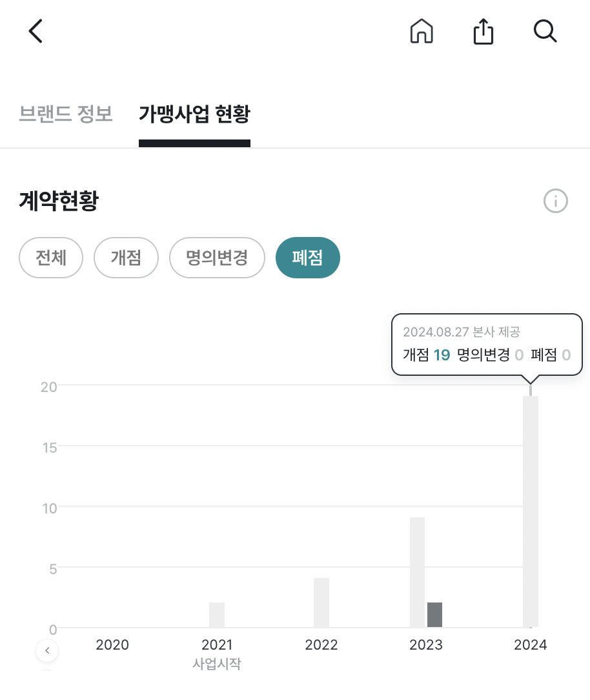This screenshot has height=700, width=590.
Task: Tap the active 폐점 filter chip
Action: [x=307, y=258]
